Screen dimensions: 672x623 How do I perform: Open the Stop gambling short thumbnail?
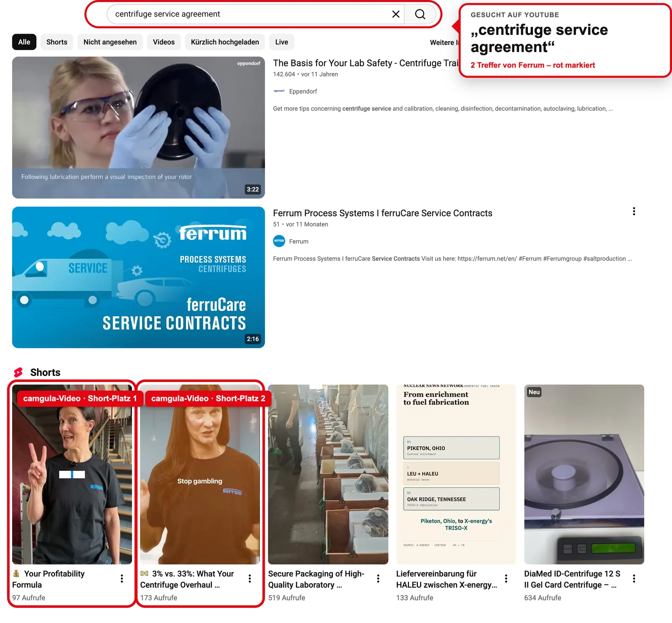coord(200,474)
